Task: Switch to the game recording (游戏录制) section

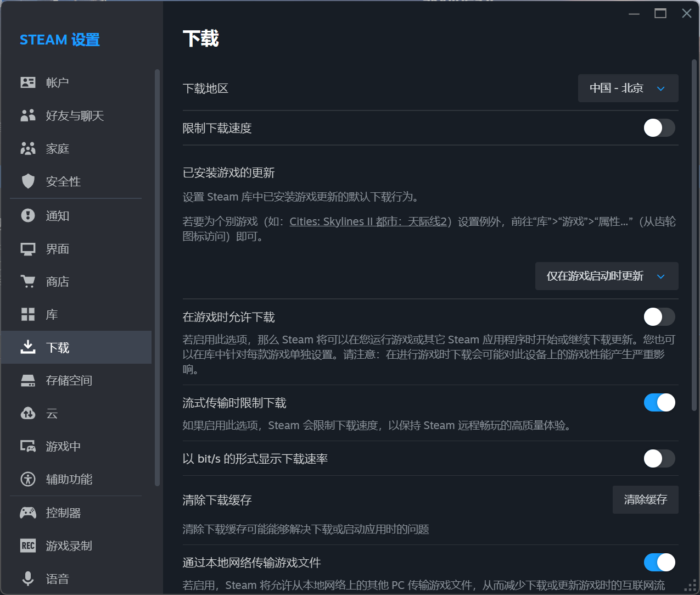Action: [x=69, y=546]
